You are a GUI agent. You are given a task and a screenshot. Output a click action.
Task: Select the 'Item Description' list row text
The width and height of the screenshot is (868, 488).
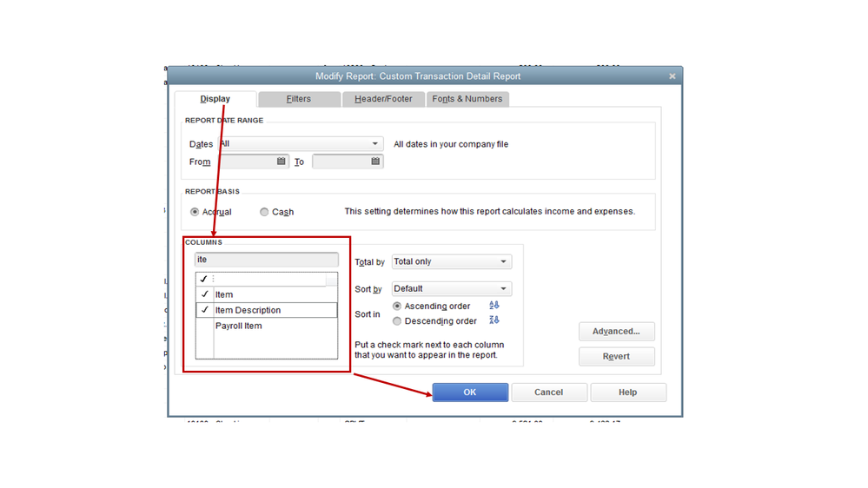(x=248, y=310)
